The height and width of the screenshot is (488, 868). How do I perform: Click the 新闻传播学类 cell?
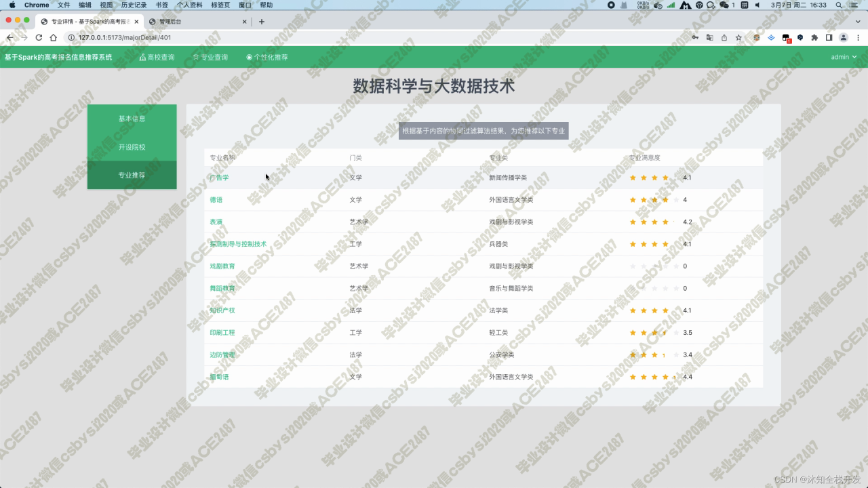coord(508,178)
